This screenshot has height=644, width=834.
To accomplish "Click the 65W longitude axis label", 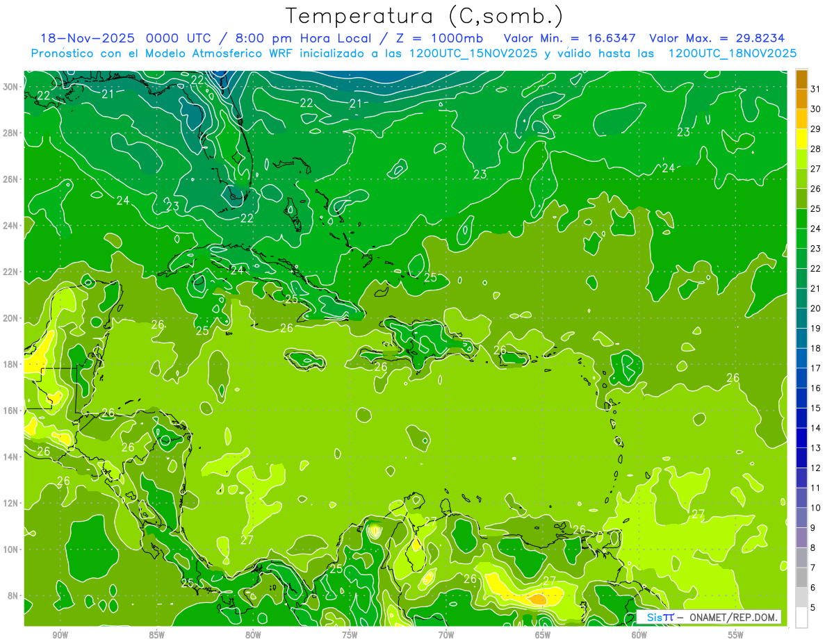I will [543, 635].
